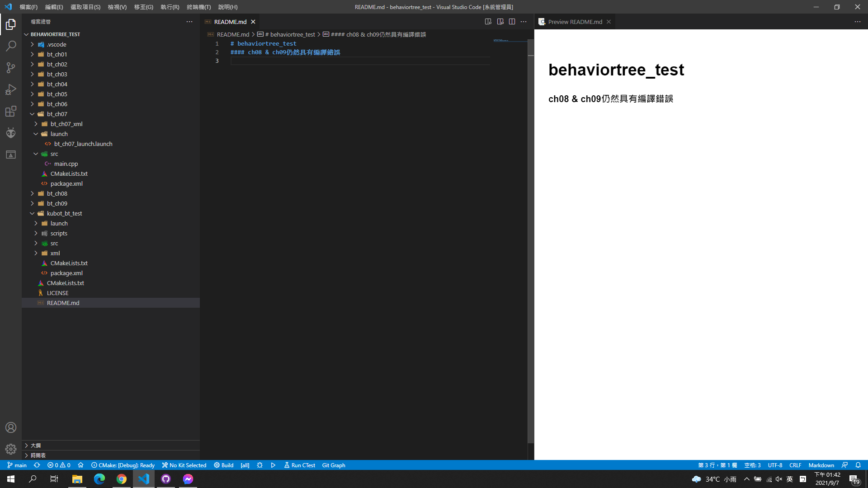Open the Search view in activity bar
Image resolution: width=868 pixels, height=488 pixels.
[11, 46]
